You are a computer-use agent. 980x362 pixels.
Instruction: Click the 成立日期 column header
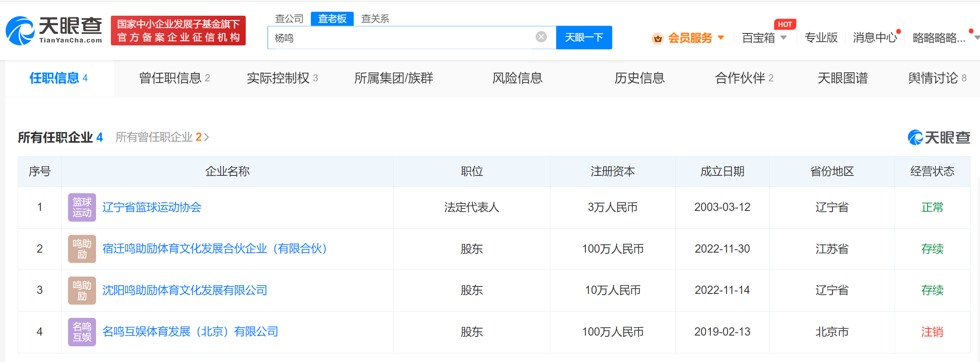click(x=722, y=171)
